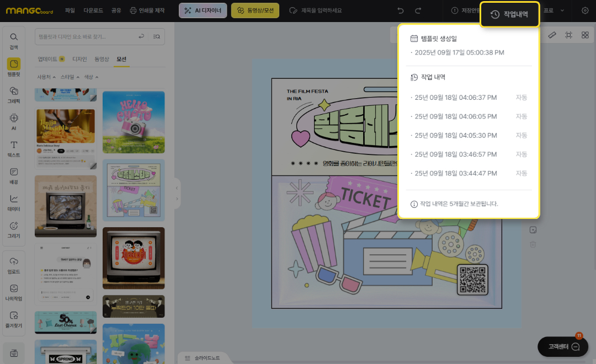Click the template search input field

click(x=86, y=36)
